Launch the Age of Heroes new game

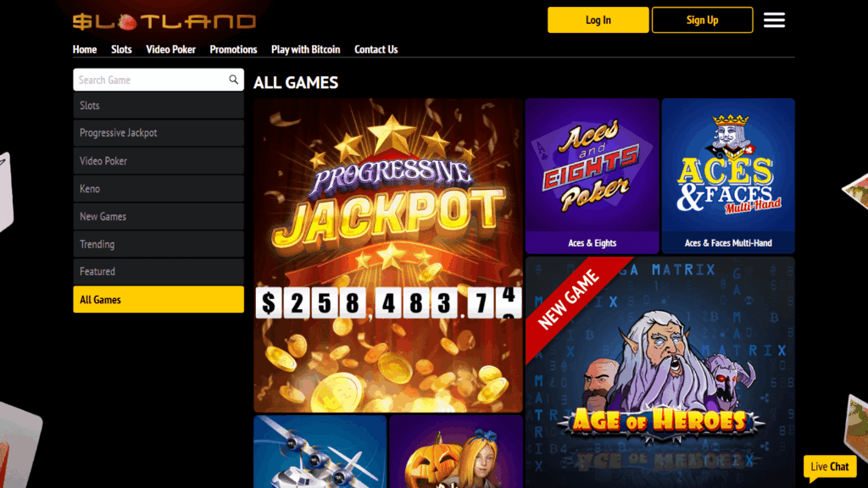pos(659,373)
